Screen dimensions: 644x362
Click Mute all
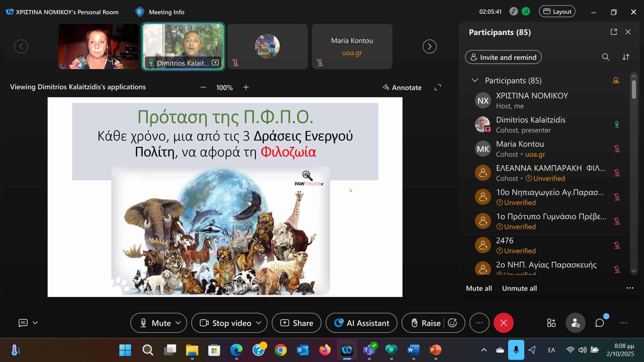point(479,288)
